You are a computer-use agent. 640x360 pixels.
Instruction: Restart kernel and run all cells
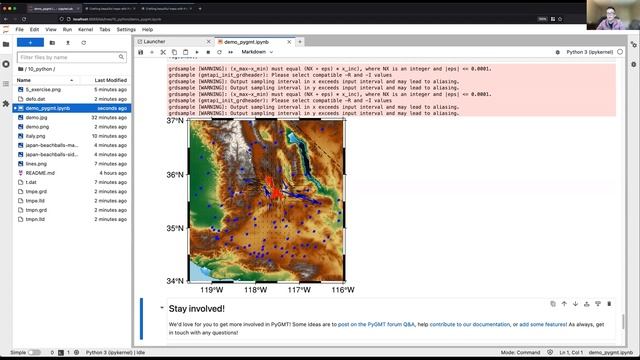click(x=231, y=52)
